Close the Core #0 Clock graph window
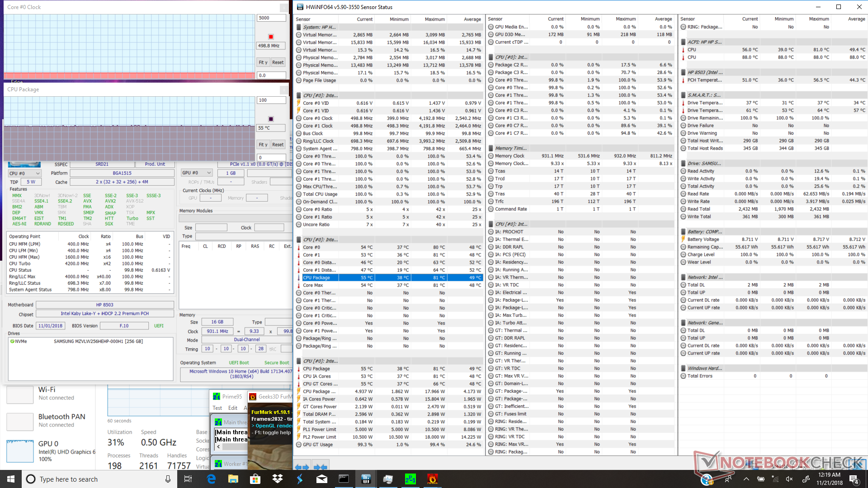868x488 pixels. pos(284,7)
